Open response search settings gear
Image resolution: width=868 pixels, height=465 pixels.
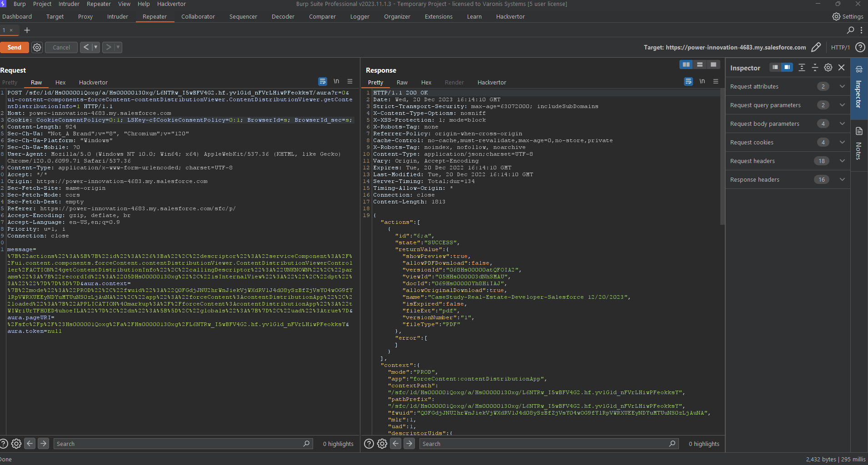point(382,444)
